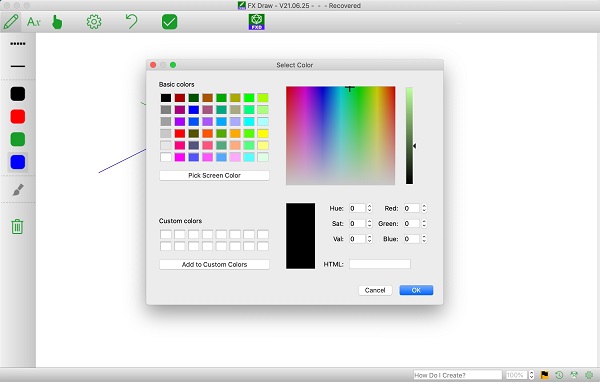
Task: Click the FXD diagram icon
Action: point(256,22)
